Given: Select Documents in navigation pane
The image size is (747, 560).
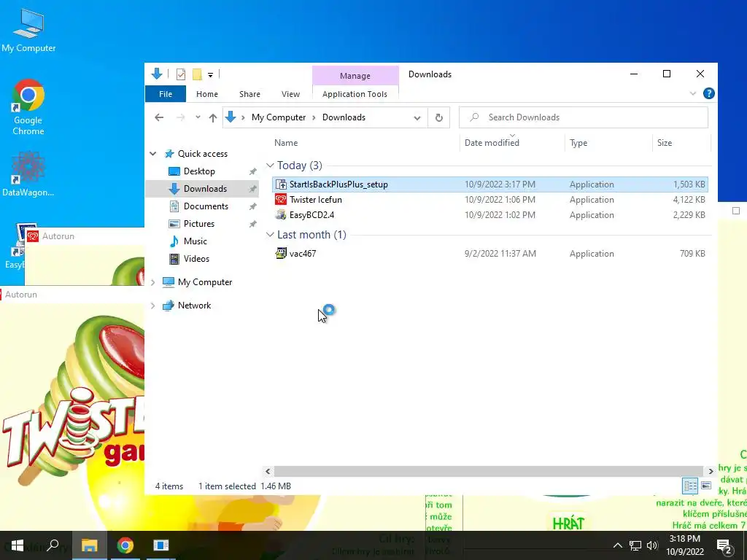Looking at the screenshot, I should (206, 206).
